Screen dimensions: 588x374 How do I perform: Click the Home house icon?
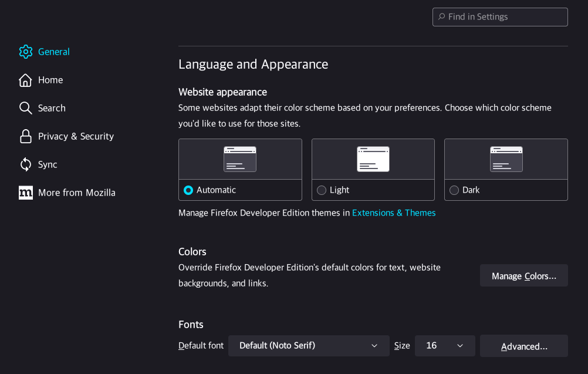25,80
